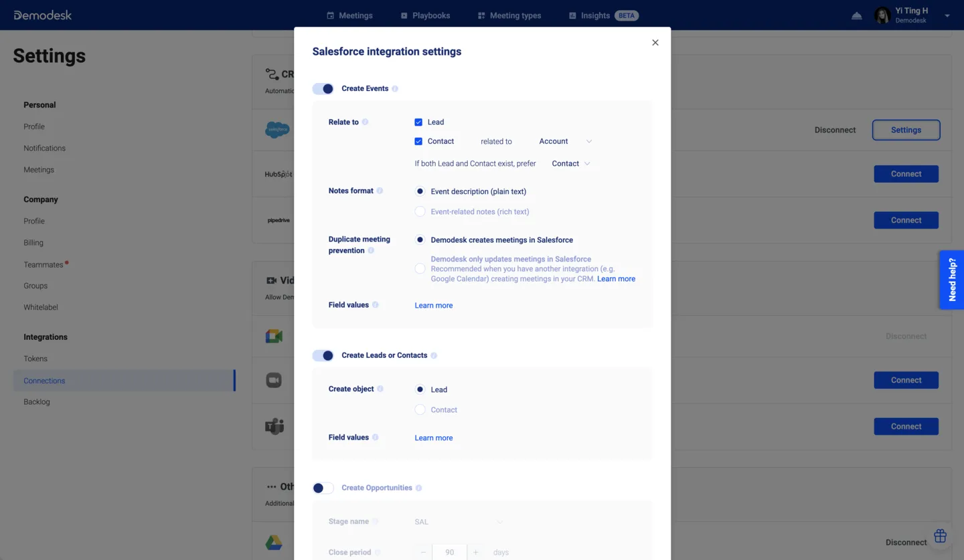The image size is (964, 560).
Task: Open the Meeting types tab
Action: coord(509,15)
